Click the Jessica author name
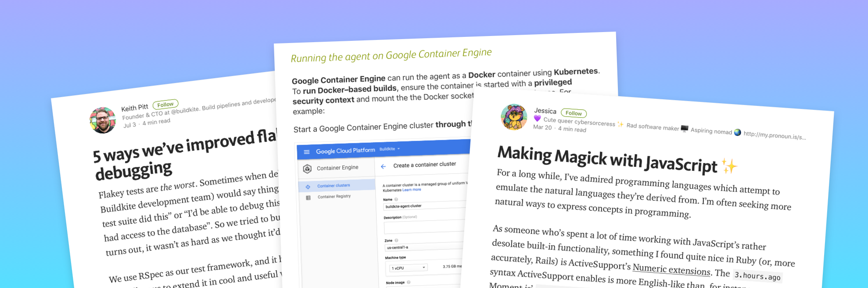This screenshot has width=868, height=288. 545,111
